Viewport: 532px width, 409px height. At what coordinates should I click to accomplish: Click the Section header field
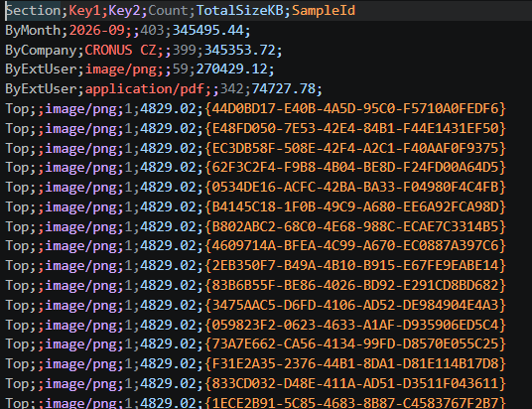click(x=33, y=11)
